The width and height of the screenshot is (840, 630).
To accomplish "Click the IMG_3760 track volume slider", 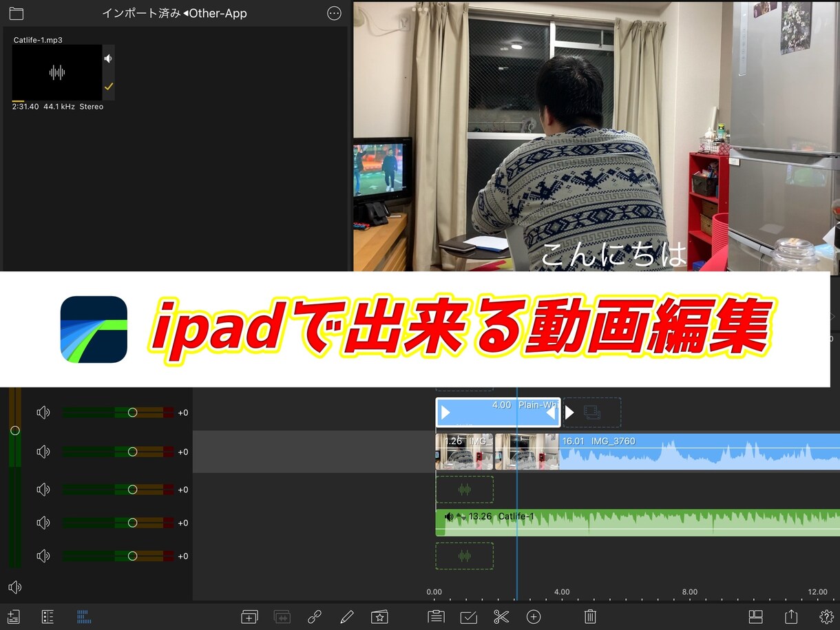I will coord(118,452).
